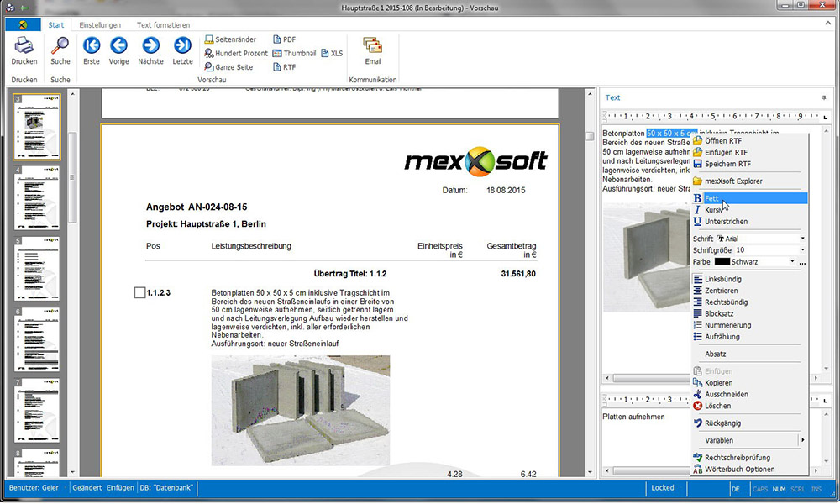Expand the Schriftgröße size dropdown
The width and height of the screenshot is (840, 504).
(x=801, y=250)
